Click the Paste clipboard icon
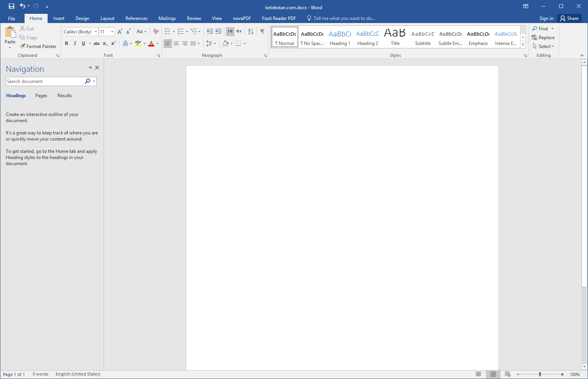The height and width of the screenshot is (379, 588). pos(10,32)
